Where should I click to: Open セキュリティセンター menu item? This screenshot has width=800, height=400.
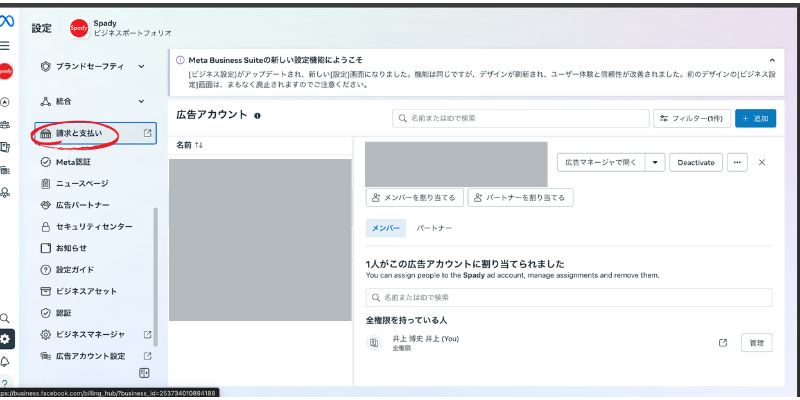[95, 227]
